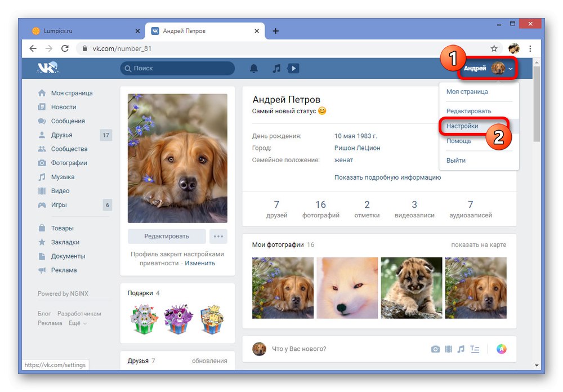This screenshot has height=392, width=563.
Task: Open the 3 видеозаписи counter
Action: 414,209
